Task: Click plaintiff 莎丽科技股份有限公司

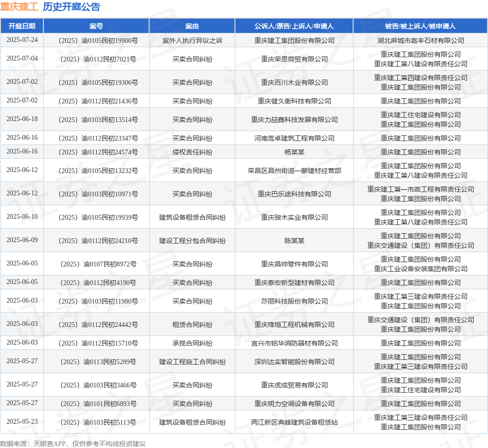Action: coord(295,301)
